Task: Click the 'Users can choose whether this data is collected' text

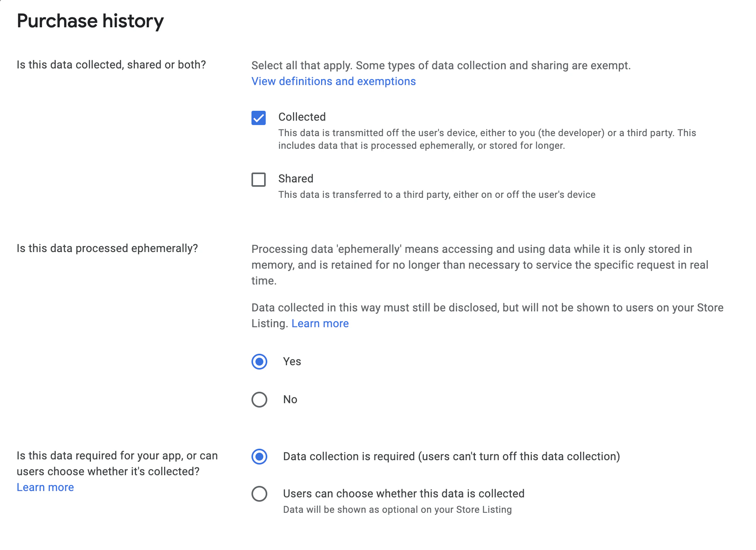Action: point(403,494)
